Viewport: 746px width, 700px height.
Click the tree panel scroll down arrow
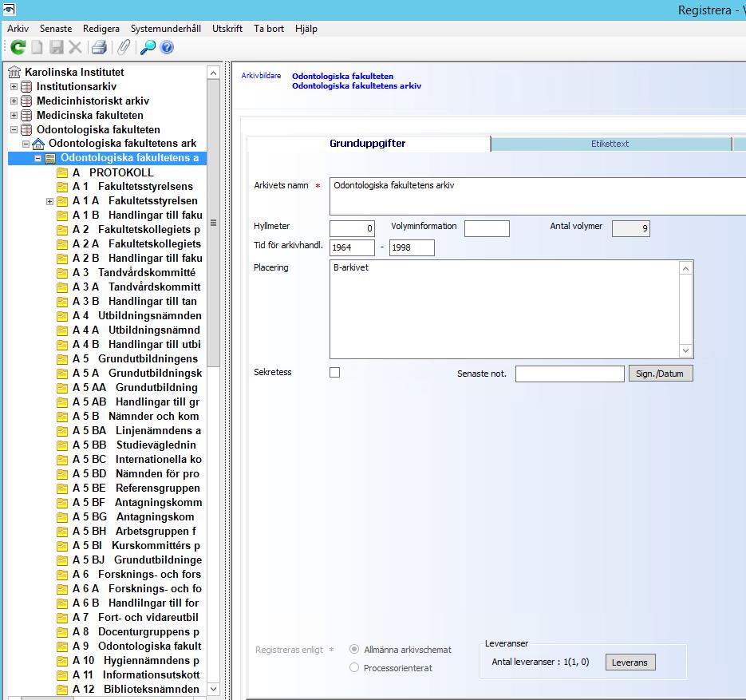tap(213, 689)
